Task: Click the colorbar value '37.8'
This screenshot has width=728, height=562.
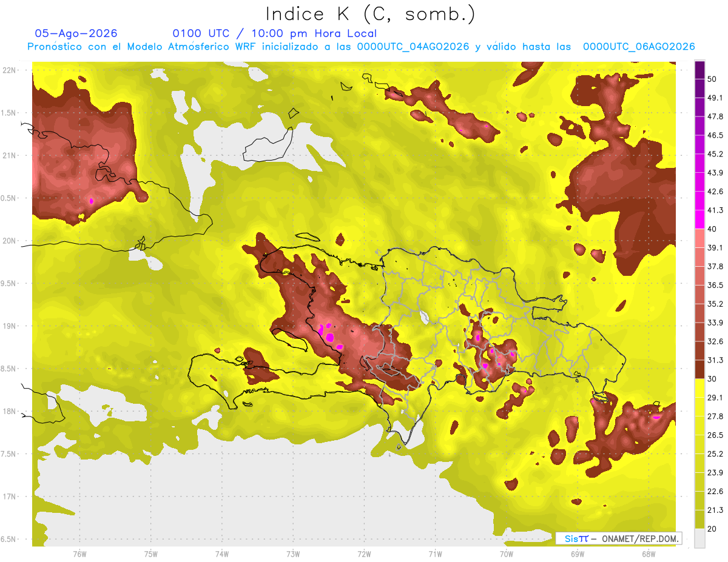Action: (x=715, y=267)
